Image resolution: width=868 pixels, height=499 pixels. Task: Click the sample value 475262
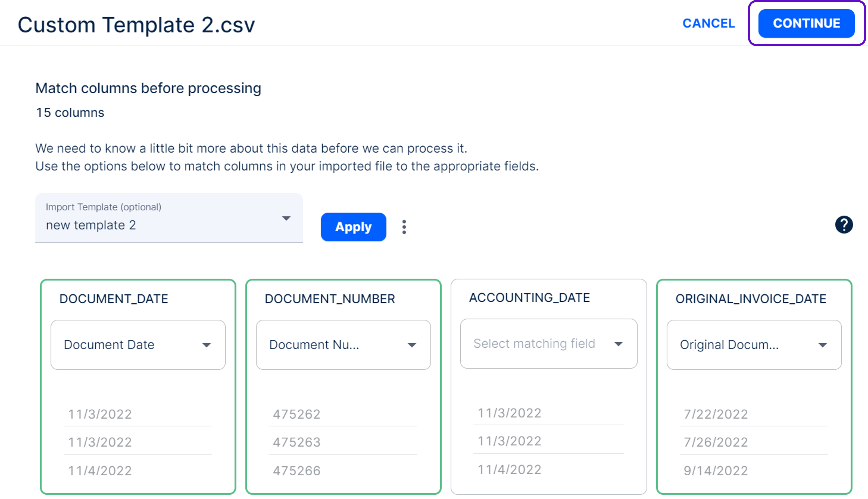click(297, 414)
